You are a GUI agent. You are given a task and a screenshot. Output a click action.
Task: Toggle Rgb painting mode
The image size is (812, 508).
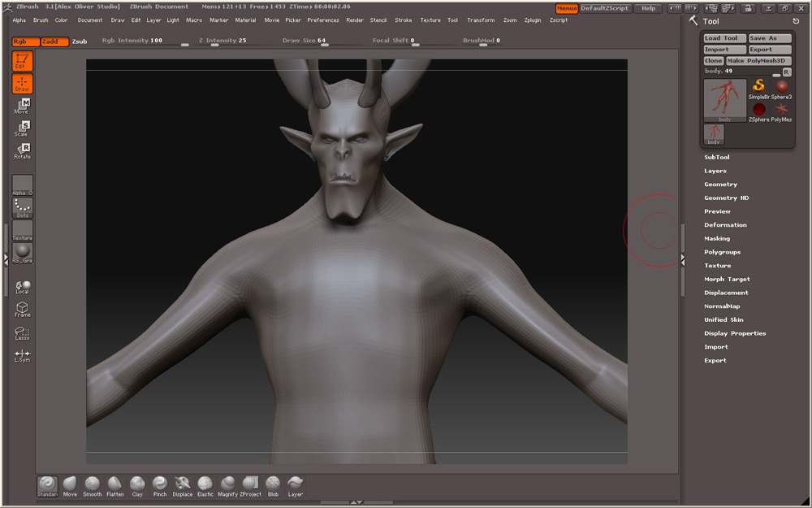[25, 41]
